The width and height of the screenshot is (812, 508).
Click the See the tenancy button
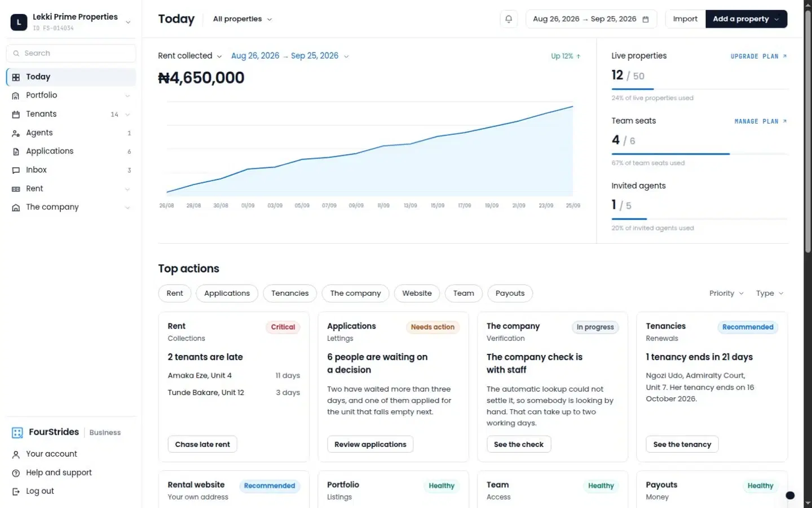(682, 444)
